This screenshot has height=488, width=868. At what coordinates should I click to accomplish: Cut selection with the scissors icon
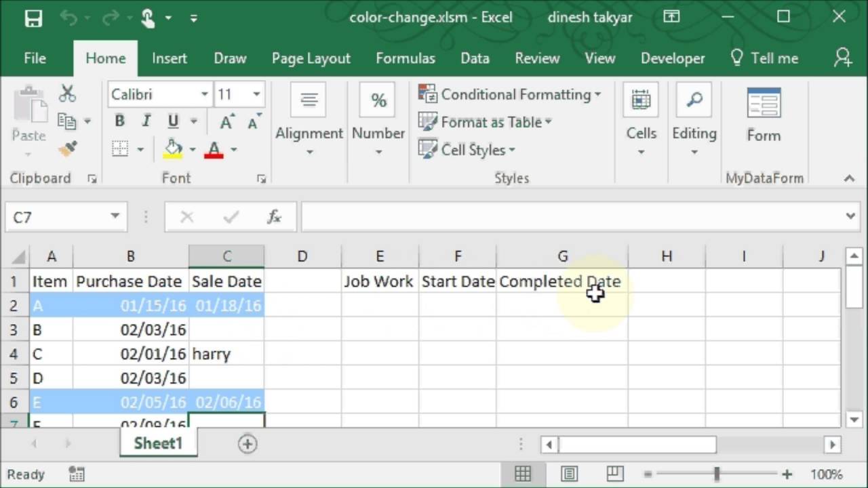coord(67,94)
